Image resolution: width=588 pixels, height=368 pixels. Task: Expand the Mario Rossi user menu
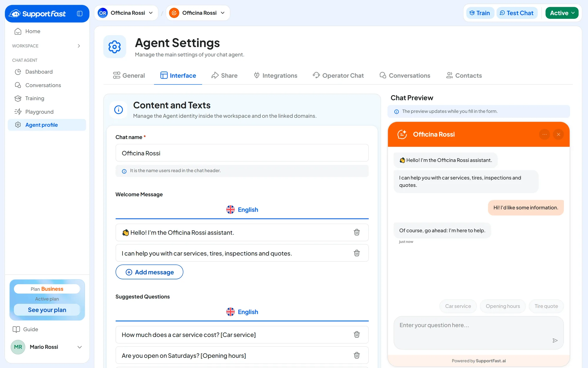(x=47, y=347)
